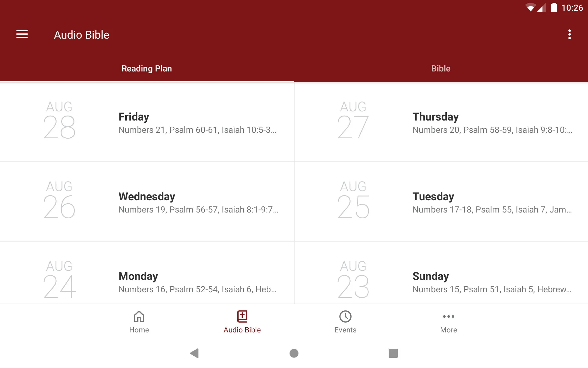Open the hamburger menu

click(x=21, y=35)
